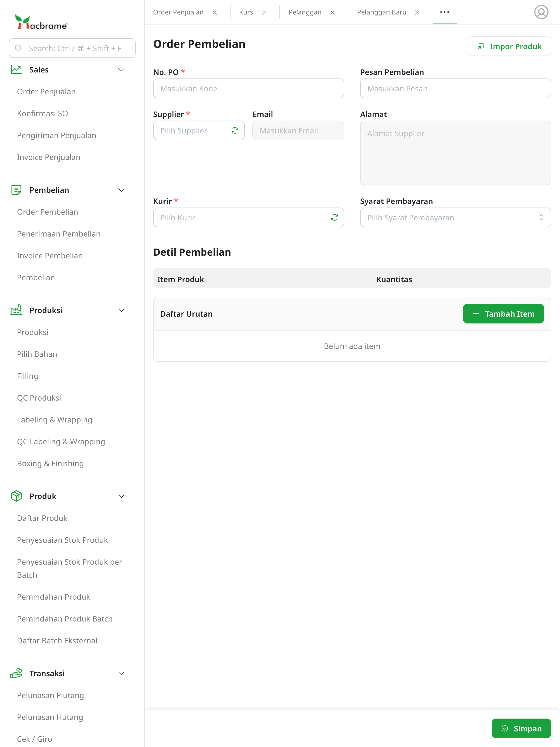
Task: Close the Kurs tab
Action: (x=264, y=13)
